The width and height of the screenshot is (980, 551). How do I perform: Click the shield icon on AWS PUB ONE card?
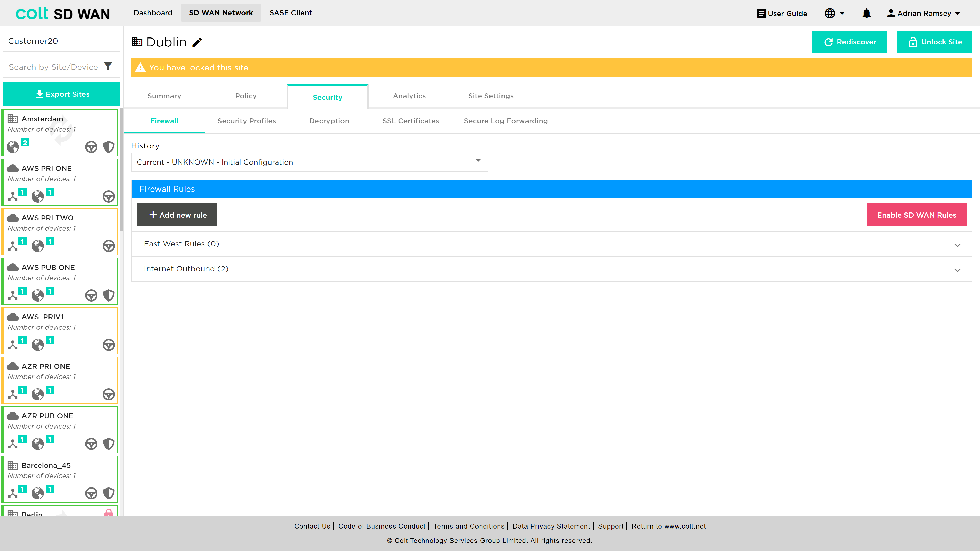(x=109, y=295)
